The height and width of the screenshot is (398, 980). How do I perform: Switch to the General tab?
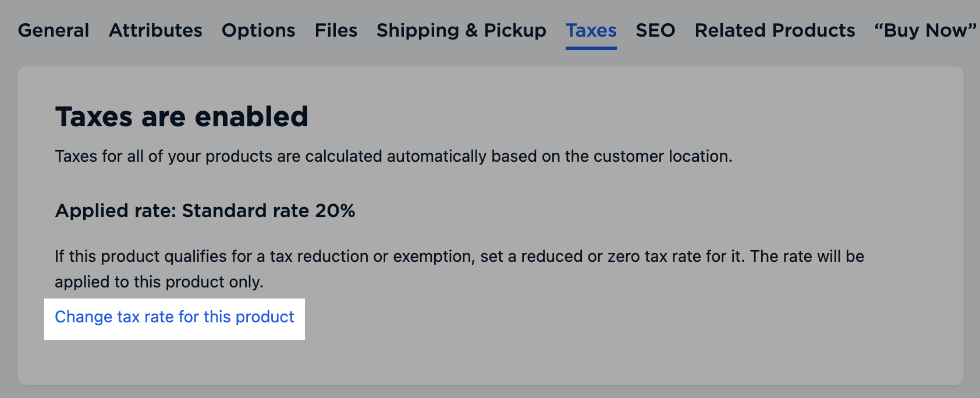pyautogui.click(x=53, y=30)
